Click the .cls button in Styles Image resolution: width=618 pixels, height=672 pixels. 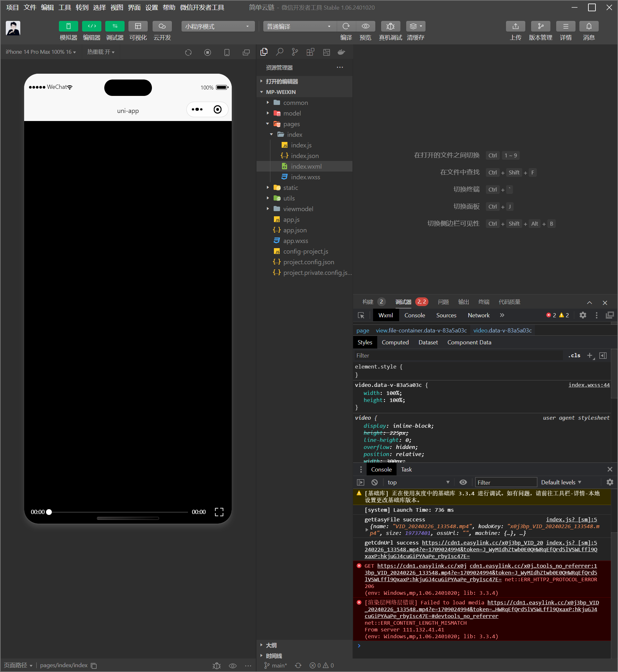[x=574, y=355]
